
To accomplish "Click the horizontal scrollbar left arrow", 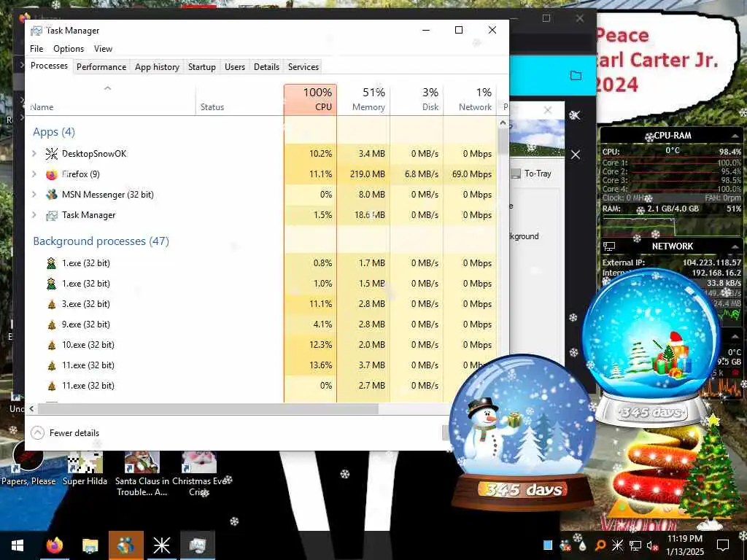I will (x=31, y=408).
